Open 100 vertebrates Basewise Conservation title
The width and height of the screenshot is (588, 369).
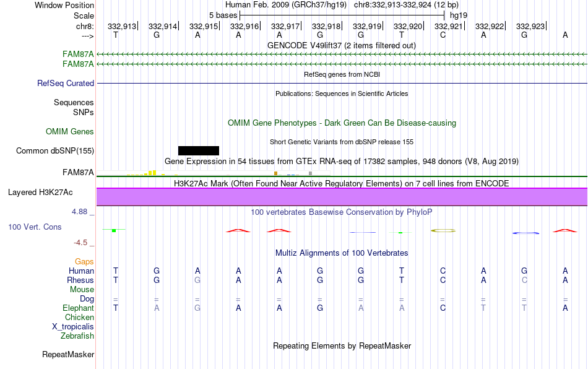point(342,212)
